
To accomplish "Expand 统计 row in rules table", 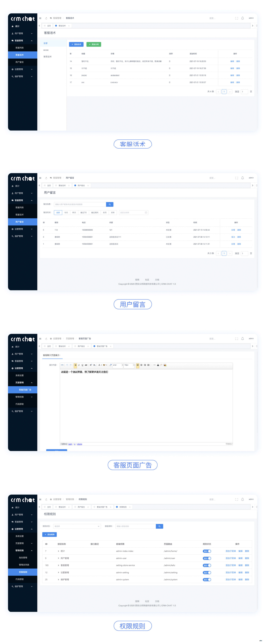I will (x=59, y=551).
